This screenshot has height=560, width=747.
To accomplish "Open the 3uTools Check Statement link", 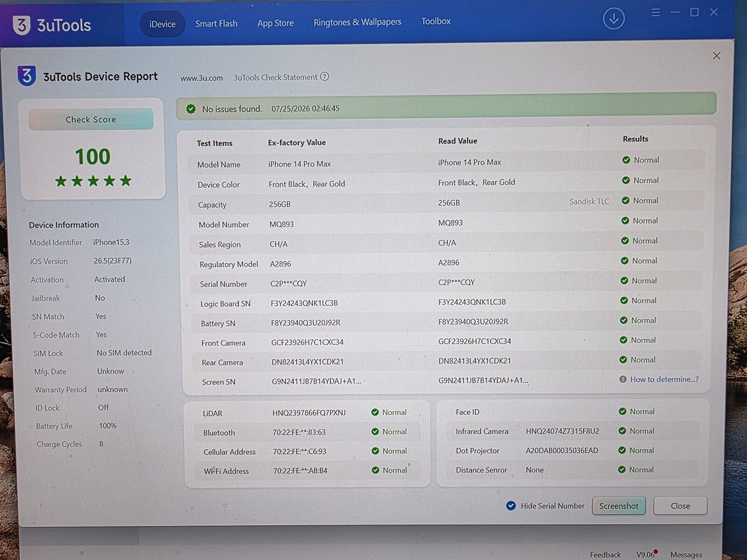I will [275, 77].
